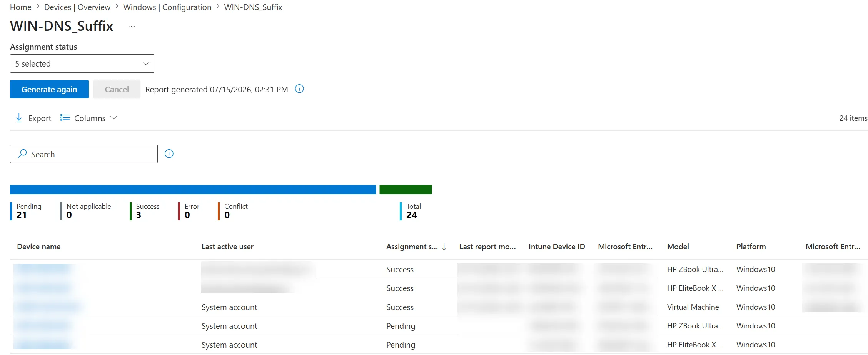Screen dimensions: 868x355
Task: Open Windows | Configuration breadcrumb link
Action: click(x=167, y=7)
